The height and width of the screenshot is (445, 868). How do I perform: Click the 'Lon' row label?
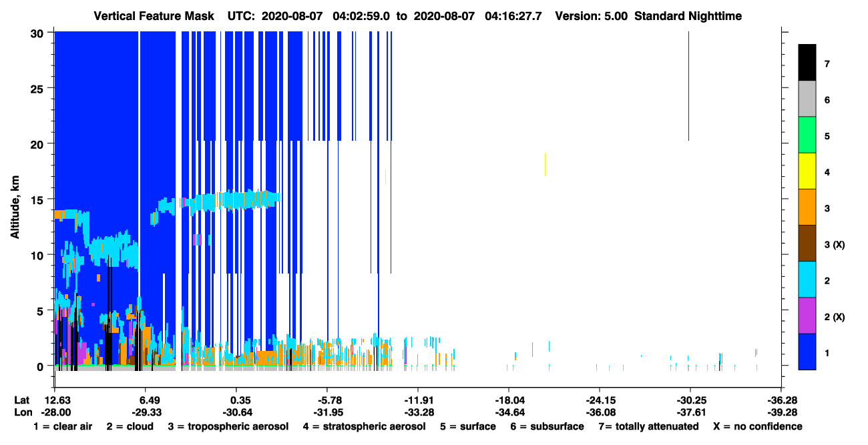21,412
